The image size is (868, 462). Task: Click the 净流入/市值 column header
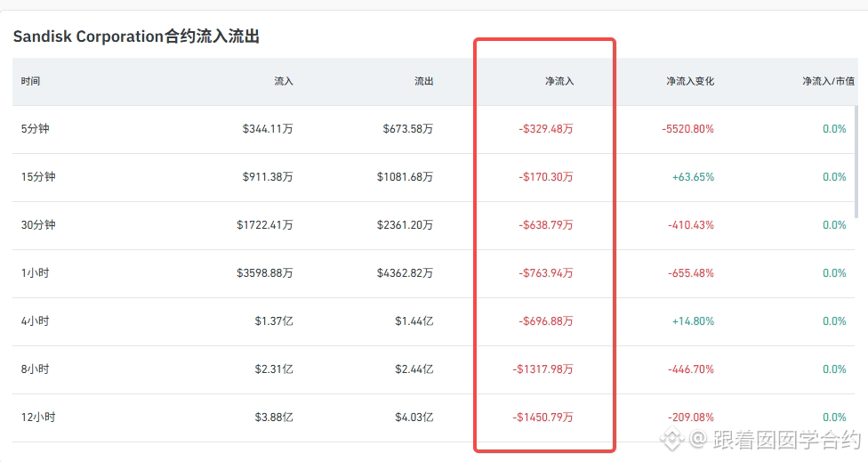tap(828, 81)
